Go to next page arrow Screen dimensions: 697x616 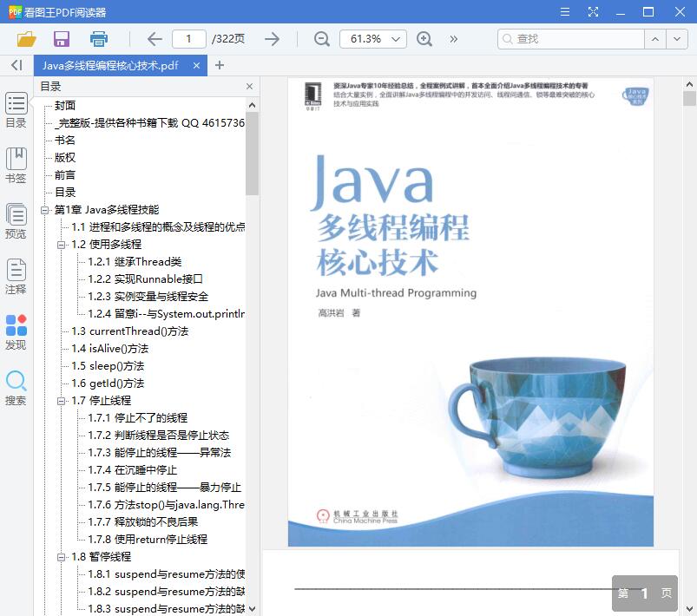(272, 39)
